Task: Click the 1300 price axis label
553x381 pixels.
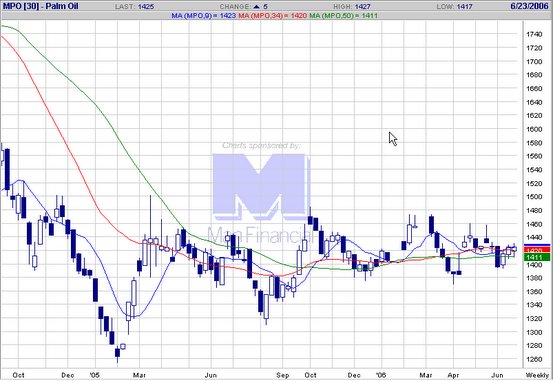Action: (534, 332)
